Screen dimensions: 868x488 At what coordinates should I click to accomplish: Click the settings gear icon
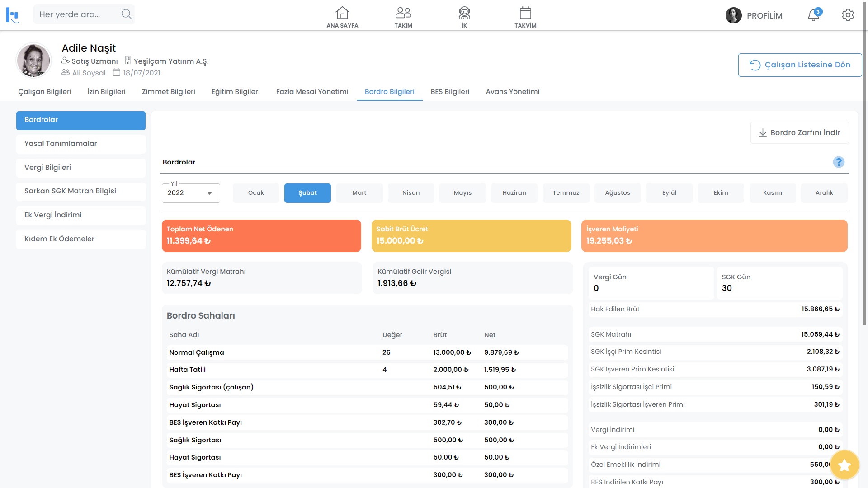[848, 15]
